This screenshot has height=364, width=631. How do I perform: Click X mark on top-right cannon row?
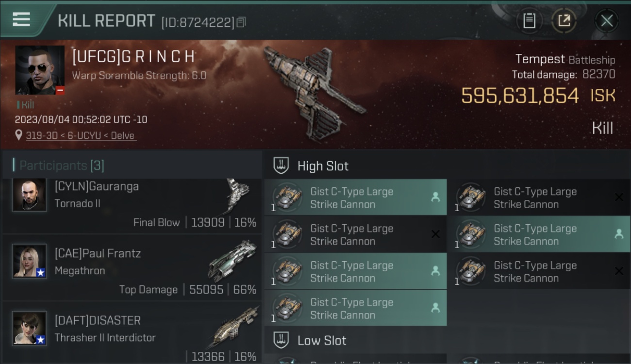[619, 197]
